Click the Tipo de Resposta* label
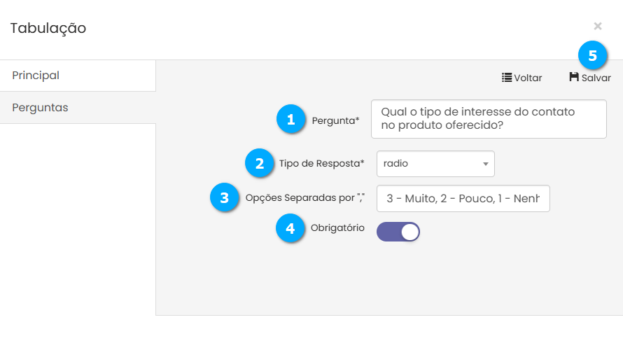The height and width of the screenshot is (364, 623). coord(321,164)
